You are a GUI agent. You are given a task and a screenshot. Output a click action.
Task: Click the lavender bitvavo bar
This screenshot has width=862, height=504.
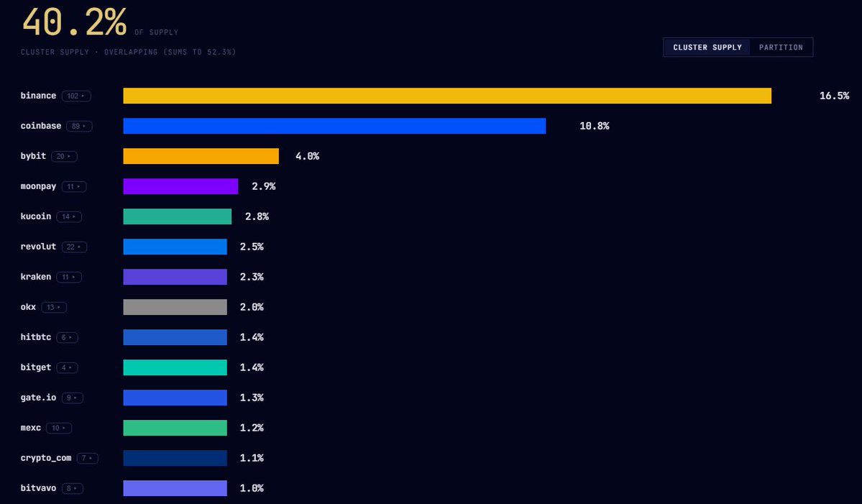tap(175, 489)
